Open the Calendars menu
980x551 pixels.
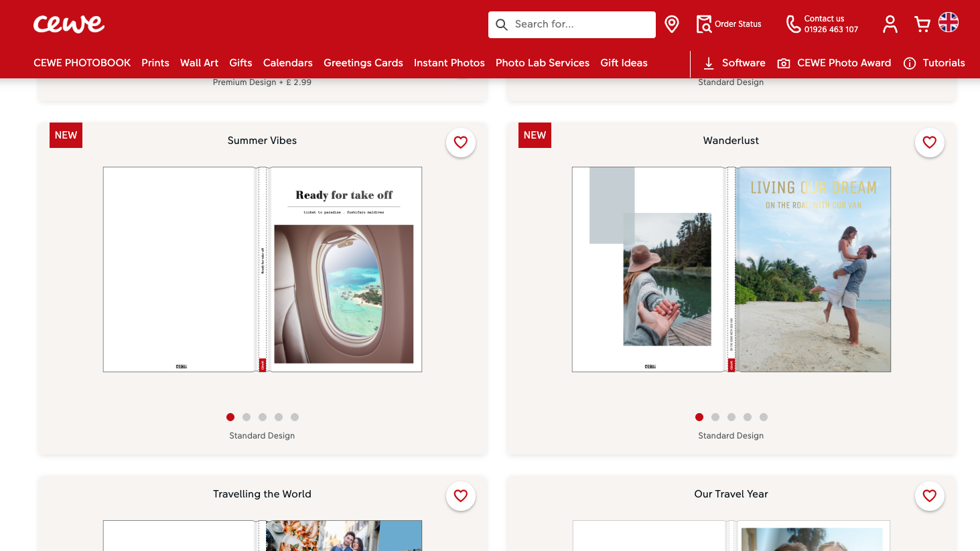click(x=288, y=63)
